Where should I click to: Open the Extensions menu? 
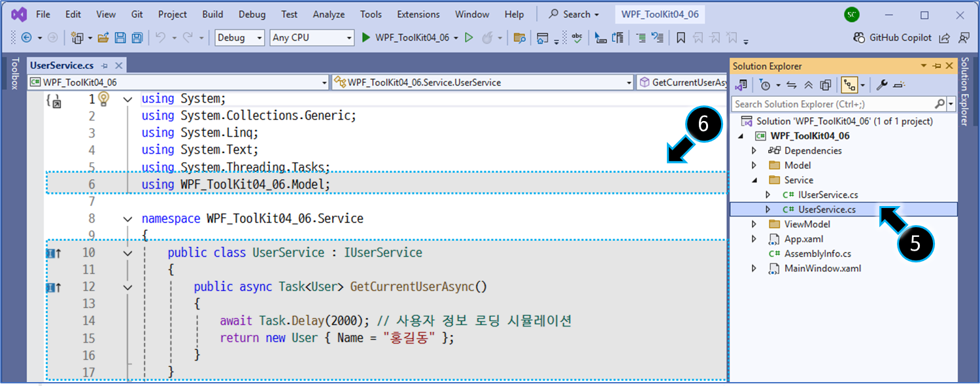coord(418,14)
